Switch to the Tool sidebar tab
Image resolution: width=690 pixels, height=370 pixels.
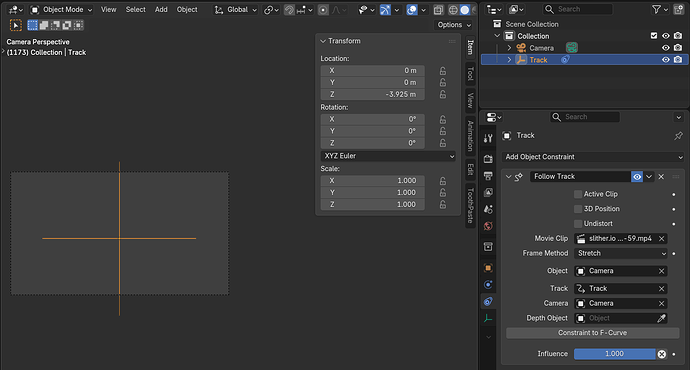(x=470, y=73)
